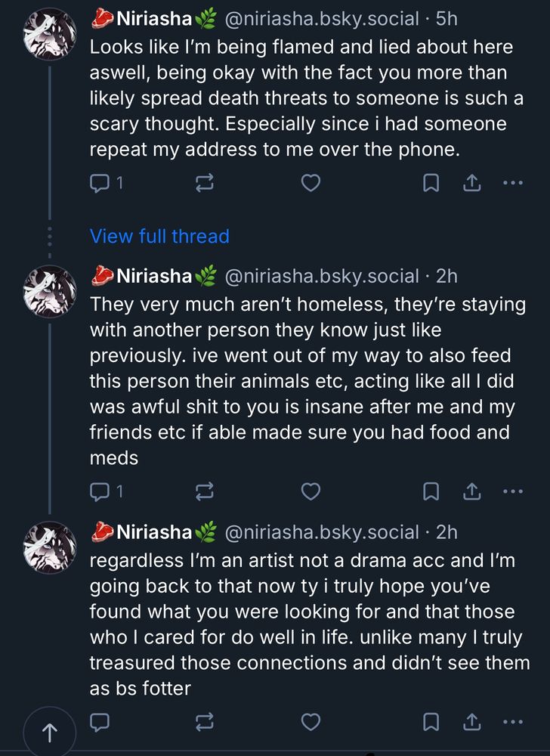The image size is (550, 756).
Task: Bookmark the first post in thread
Action: (431, 182)
